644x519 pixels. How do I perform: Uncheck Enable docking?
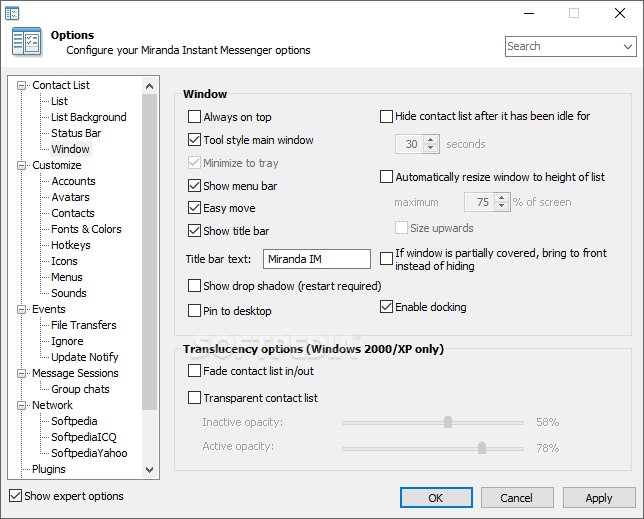pos(386,307)
